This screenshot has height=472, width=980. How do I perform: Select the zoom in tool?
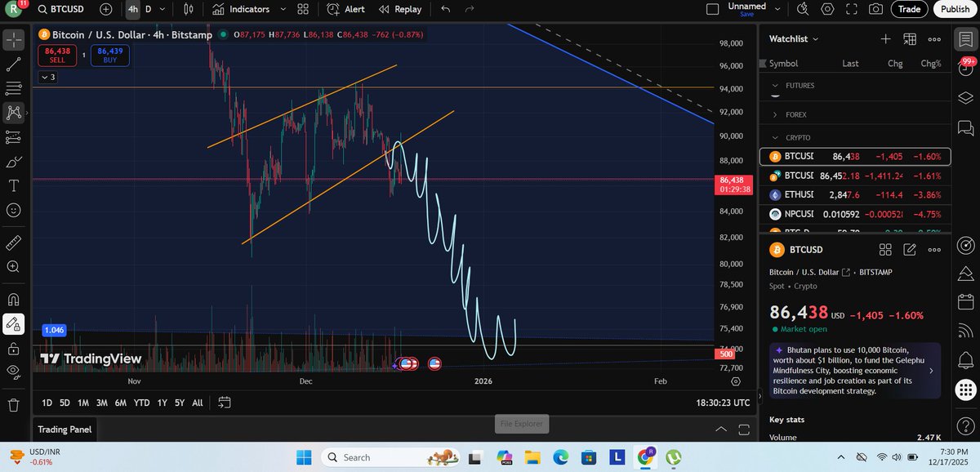(14, 267)
